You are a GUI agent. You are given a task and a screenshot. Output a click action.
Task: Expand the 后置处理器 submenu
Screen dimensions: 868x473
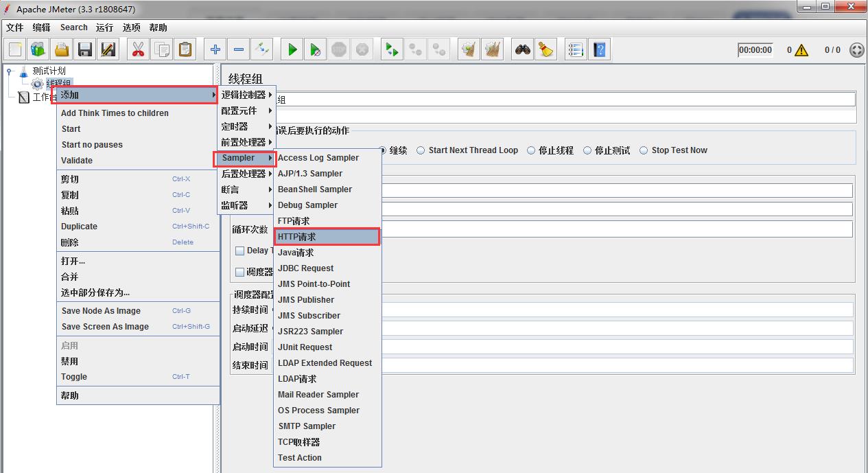247,174
